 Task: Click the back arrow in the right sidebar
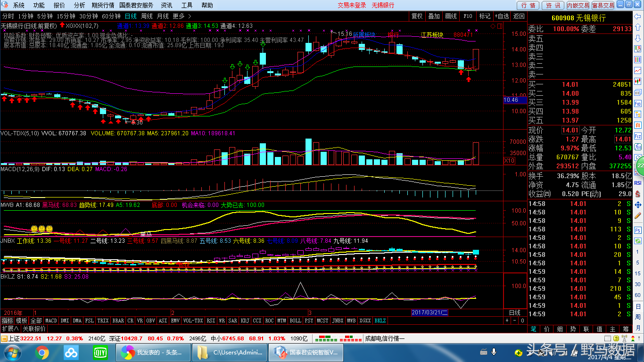pyautogui.click(x=638, y=16)
